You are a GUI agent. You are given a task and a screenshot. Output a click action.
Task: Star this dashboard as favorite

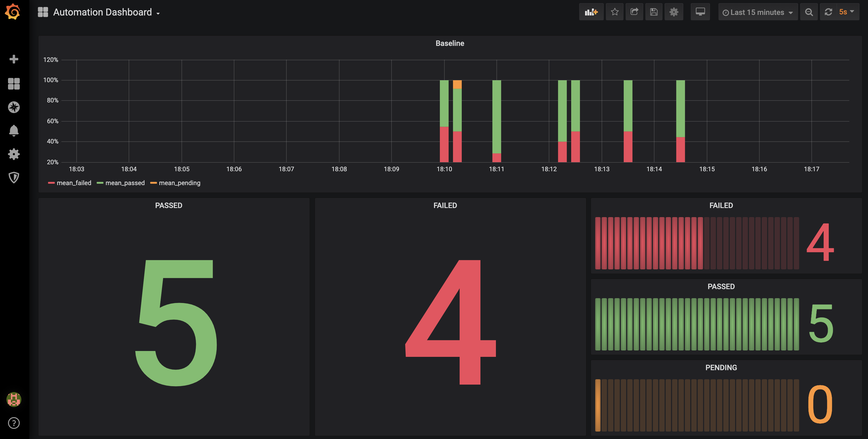coord(615,12)
